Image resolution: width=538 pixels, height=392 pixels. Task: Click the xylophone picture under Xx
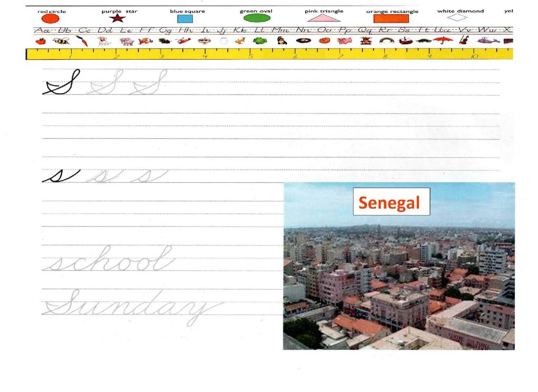(x=508, y=41)
